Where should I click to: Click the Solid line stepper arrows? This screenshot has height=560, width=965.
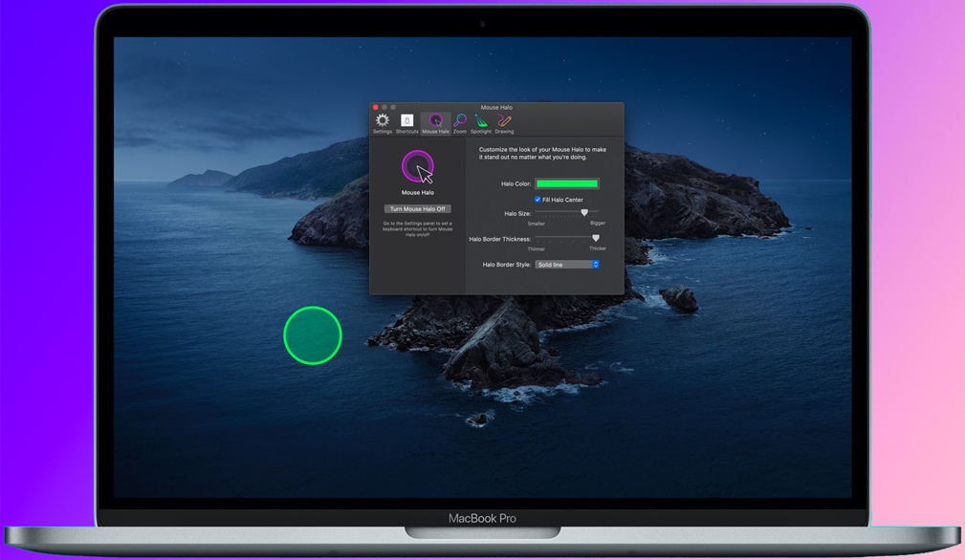595,265
